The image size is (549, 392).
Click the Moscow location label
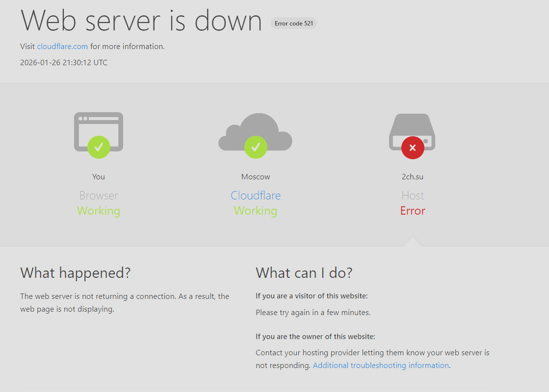[256, 177]
